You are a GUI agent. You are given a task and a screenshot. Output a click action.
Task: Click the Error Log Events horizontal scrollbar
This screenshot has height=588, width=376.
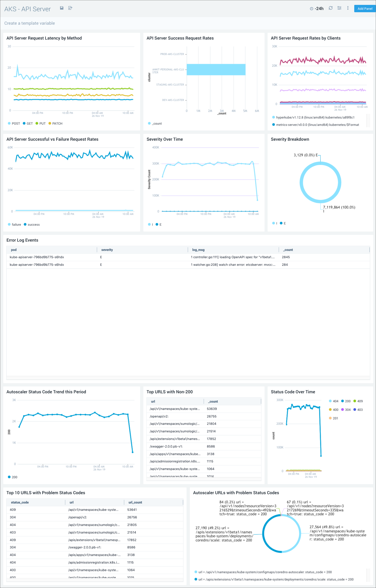(x=188, y=378)
